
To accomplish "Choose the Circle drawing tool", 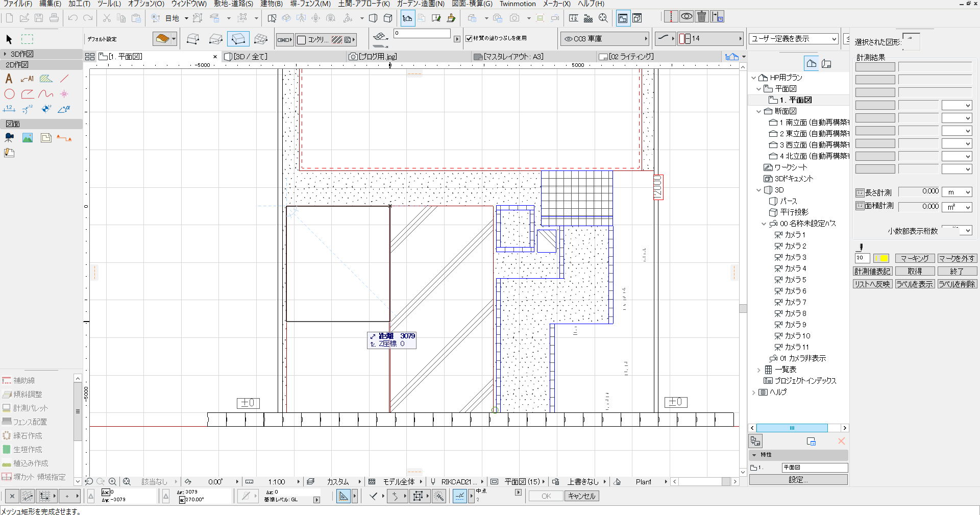I will click(x=9, y=94).
